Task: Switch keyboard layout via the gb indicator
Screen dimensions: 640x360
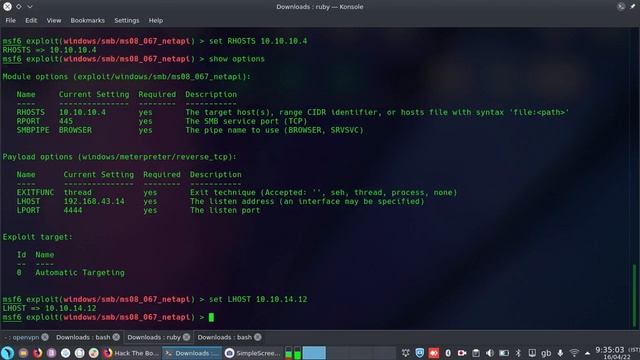Action: 546,353
